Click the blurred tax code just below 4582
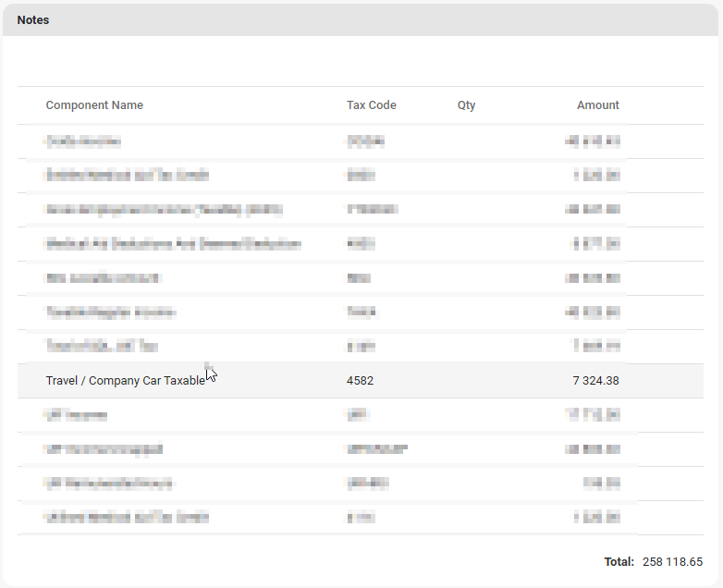723x588 pixels. click(x=355, y=415)
